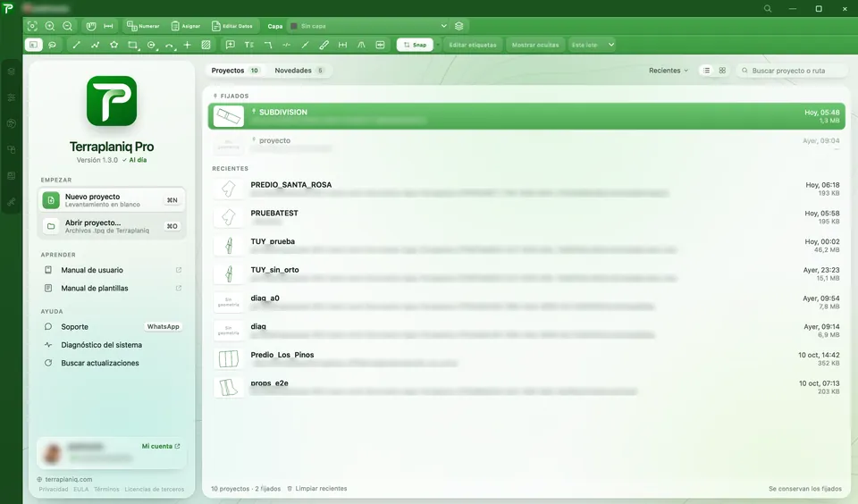The width and height of the screenshot is (858, 504).
Task: Click Limpiar recientes
Action: click(317, 489)
